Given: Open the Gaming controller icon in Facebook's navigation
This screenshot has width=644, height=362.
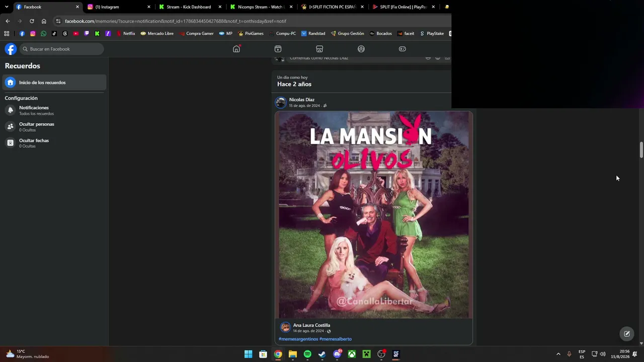Looking at the screenshot, I should [403, 49].
